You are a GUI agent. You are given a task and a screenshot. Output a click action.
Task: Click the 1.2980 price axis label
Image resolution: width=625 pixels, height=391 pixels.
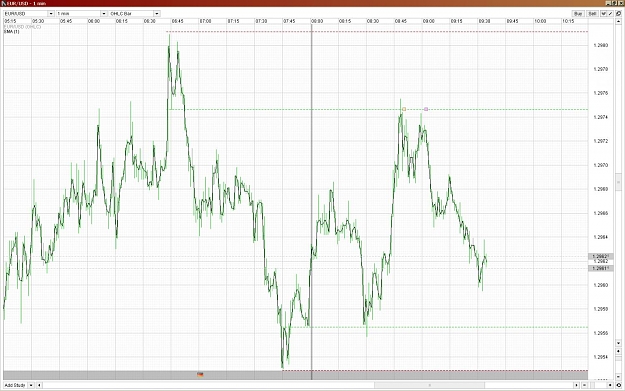pos(601,45)
